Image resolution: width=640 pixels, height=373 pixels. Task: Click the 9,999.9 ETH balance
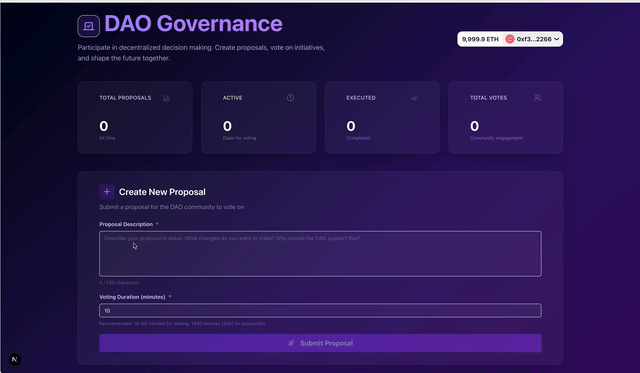(x=480, y=39)
